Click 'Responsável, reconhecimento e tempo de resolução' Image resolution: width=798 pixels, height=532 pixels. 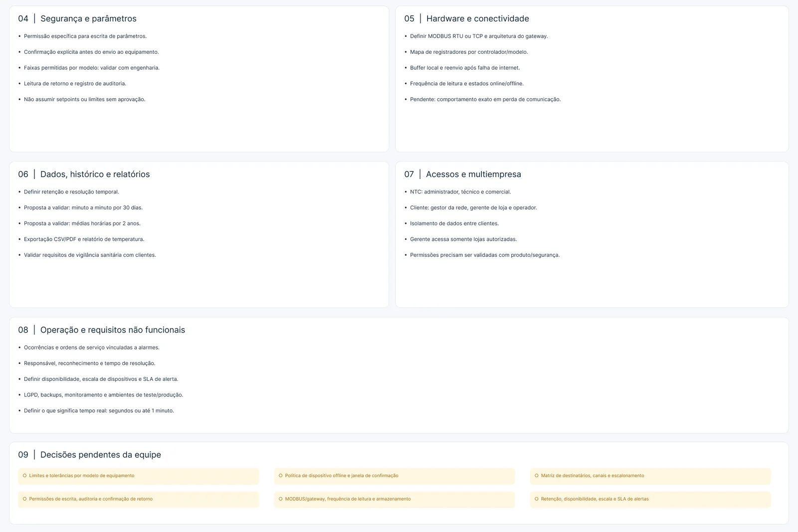[90, 363]
